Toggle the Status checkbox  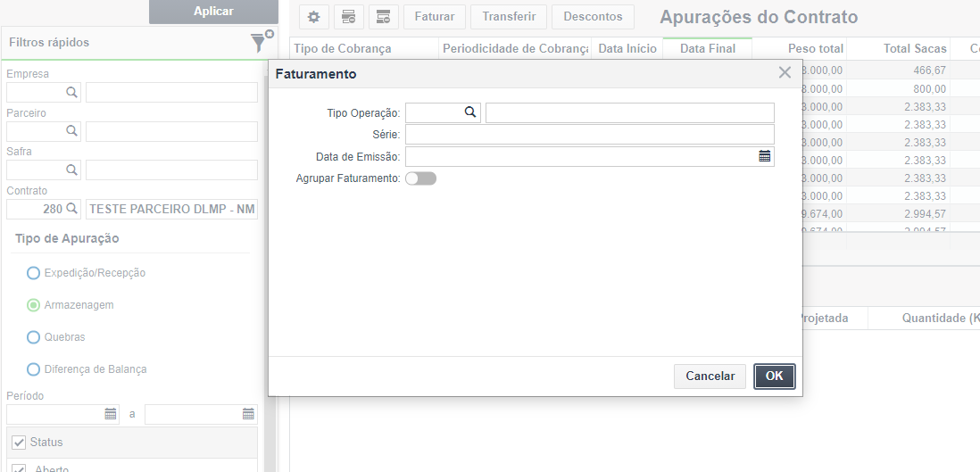(19, 443)
